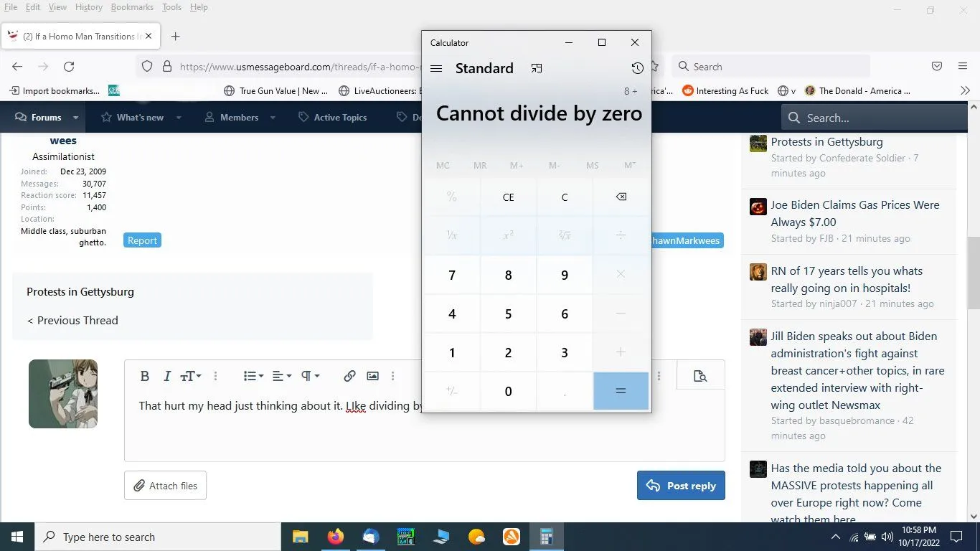Screen dimensions: 980x551
Task: Toggle italic text in the editor
Action: (x=167, y=376)
